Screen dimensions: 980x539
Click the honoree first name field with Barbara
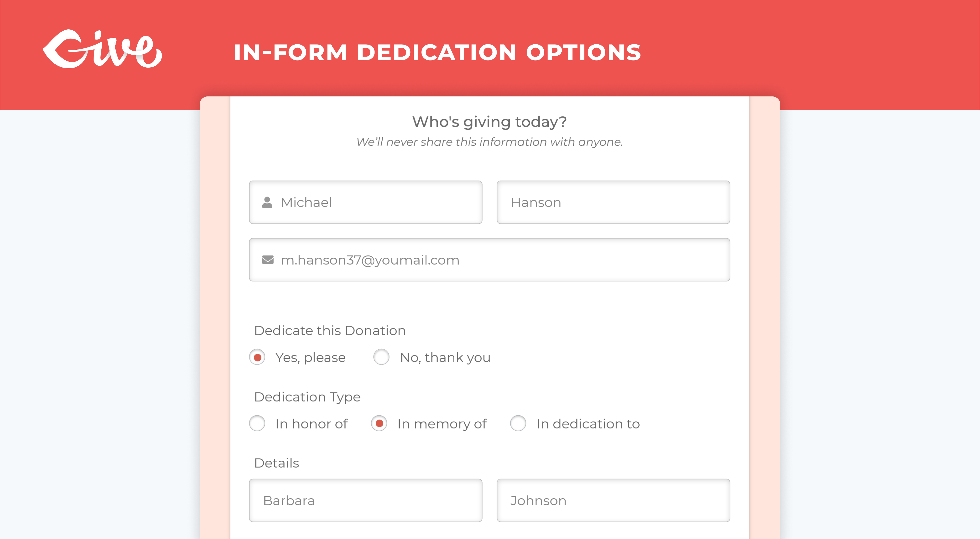coord(366,500)
